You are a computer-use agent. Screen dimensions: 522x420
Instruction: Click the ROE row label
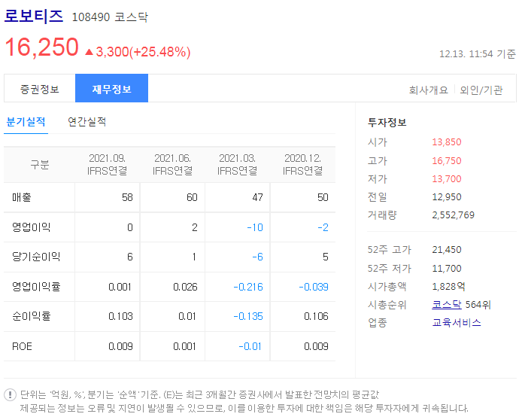tap(22, 346)
